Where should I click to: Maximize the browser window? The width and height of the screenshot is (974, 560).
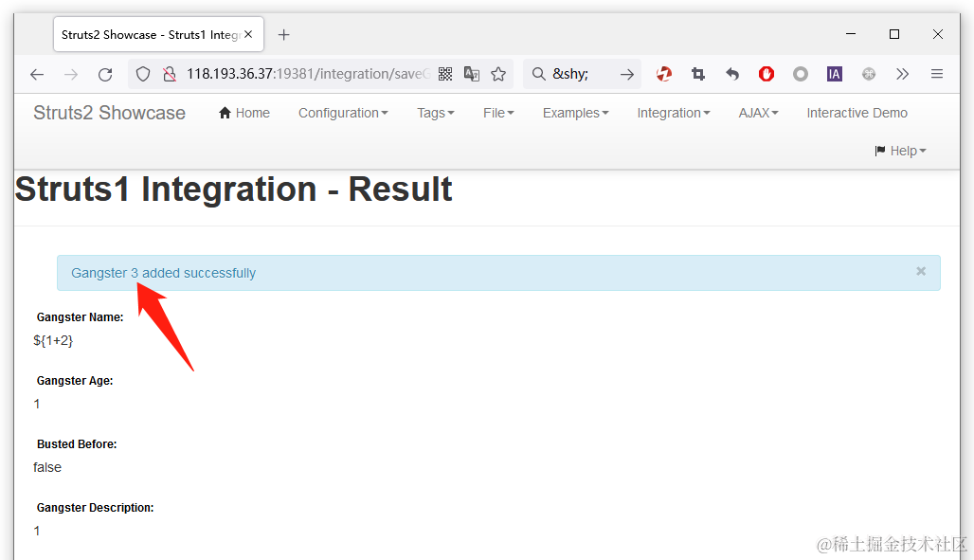pyautogui.click(x=894, y=34)
